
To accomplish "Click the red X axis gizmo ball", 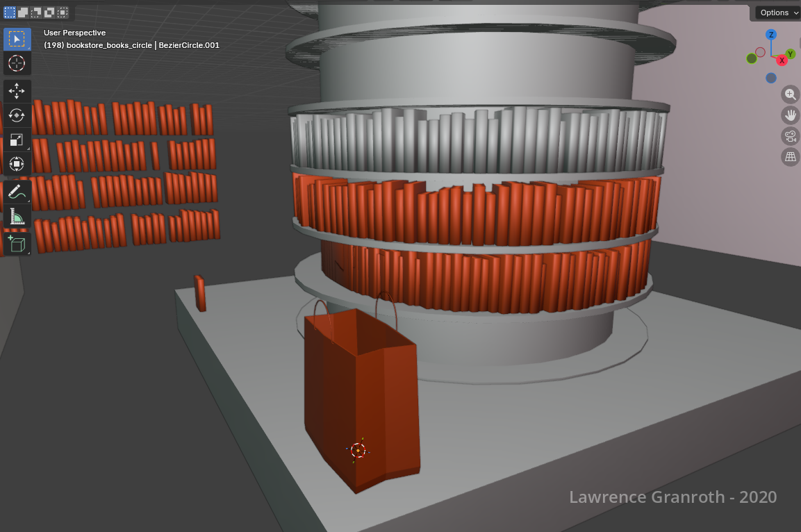I will click(x=782, y=60).
